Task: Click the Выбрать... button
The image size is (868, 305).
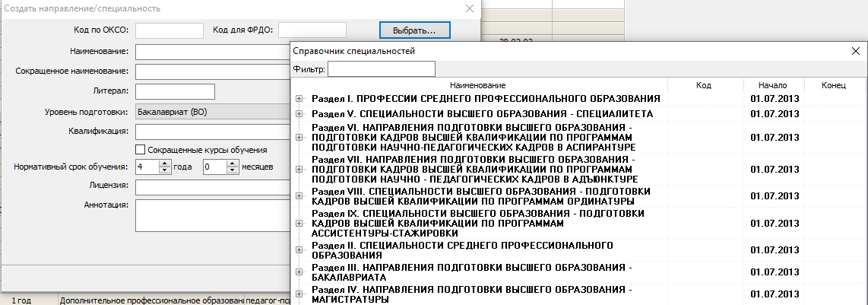Action: [414, 30]
